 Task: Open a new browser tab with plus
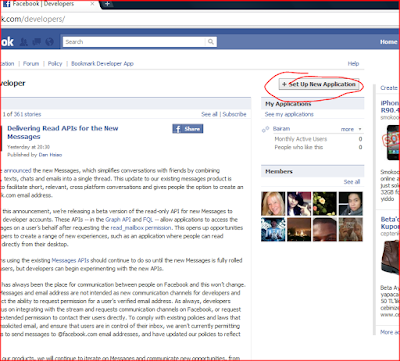click(x=107, y=4)
